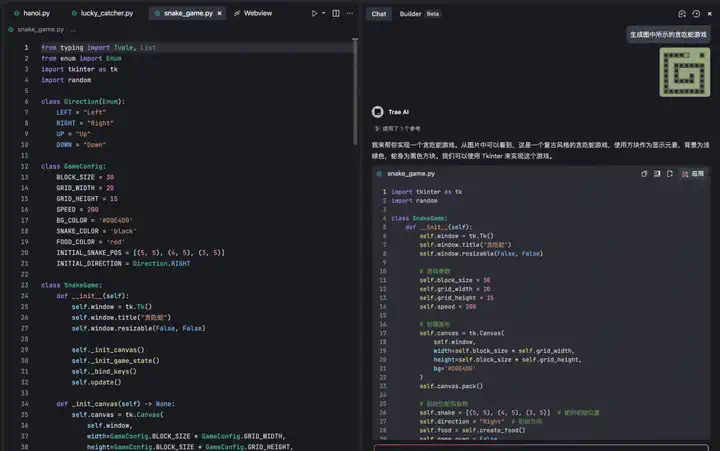Close the snake_game.py tab

pyautogui.click(x=219, y=13)
